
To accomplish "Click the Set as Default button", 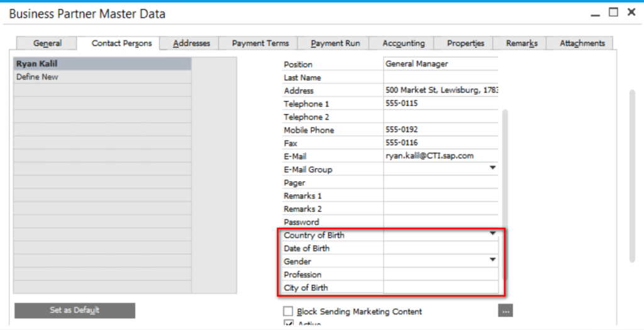I will (x=75, y=311).
